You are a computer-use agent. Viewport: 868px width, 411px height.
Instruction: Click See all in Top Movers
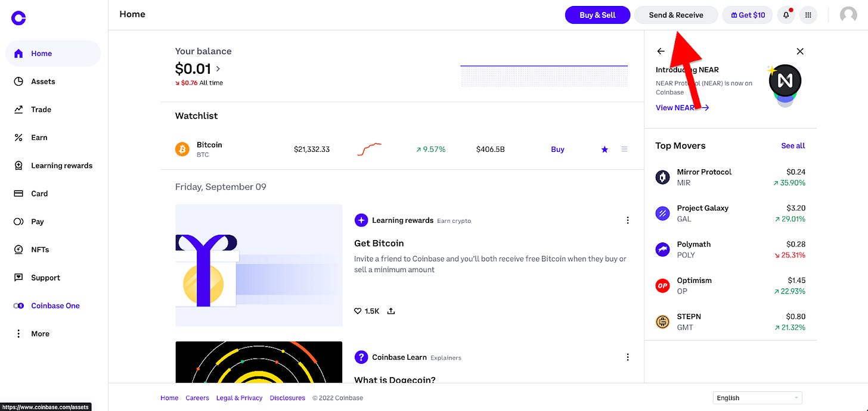click(x=793, y=146)
